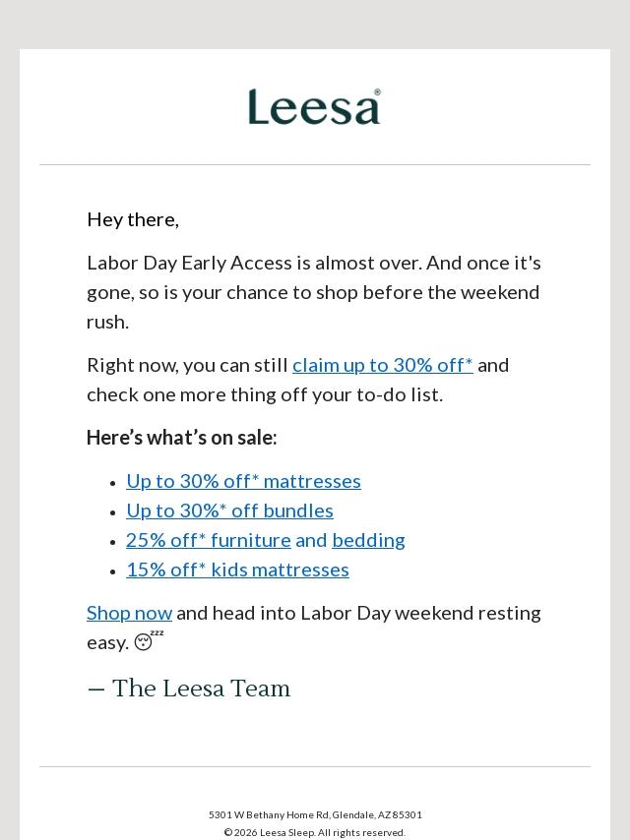This screenshot has width=630, height=840.
Task: Click the "Here's what's on sale:" heading
Action: (182, 438)
